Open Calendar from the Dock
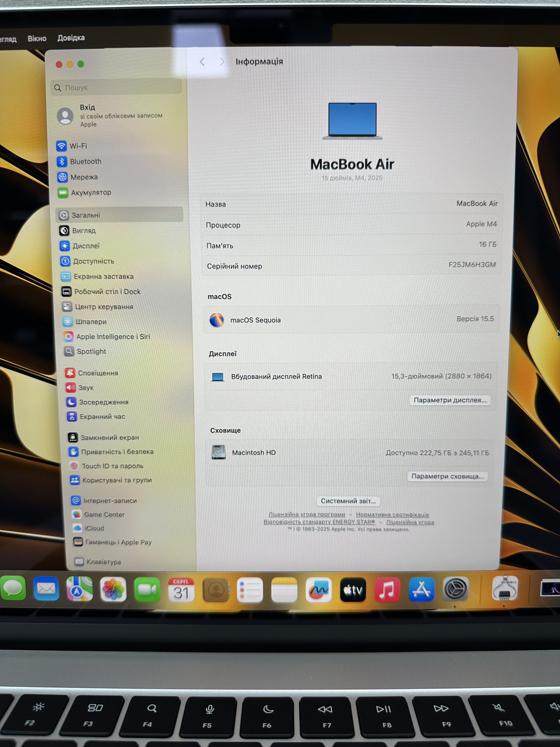Image resolution: width=560 pixels, height=747 pixels. pyautogui.click(x=181, y=590)
